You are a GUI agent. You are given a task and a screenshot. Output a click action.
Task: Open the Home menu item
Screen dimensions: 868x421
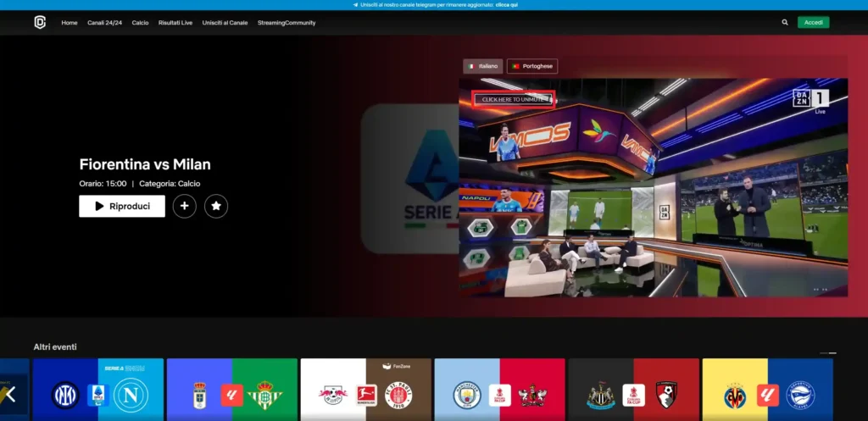[x=70, y=23]
